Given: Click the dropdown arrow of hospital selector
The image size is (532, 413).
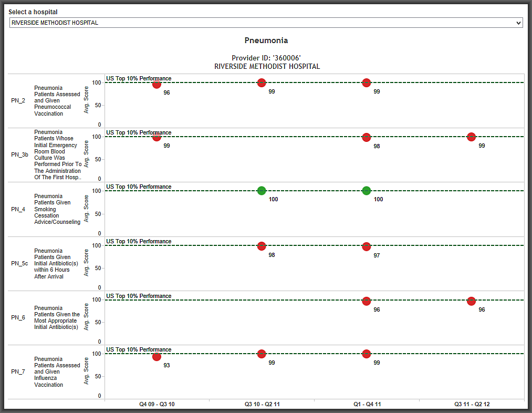Looking at the screenshot, I should click(518, 23).
